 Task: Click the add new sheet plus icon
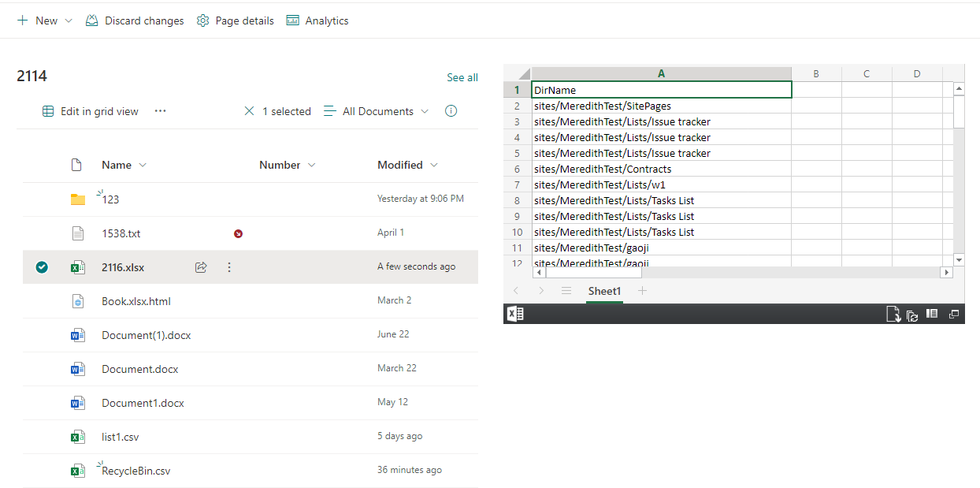click(642, 291)
